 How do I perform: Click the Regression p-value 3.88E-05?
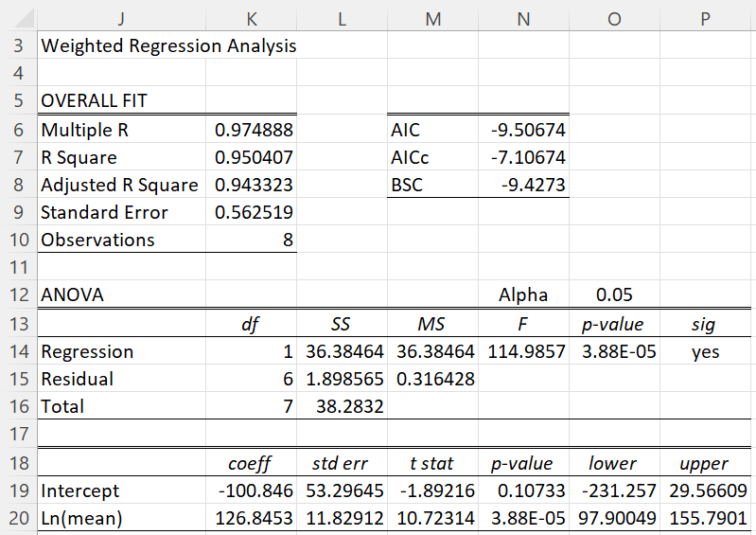point(614,351)
